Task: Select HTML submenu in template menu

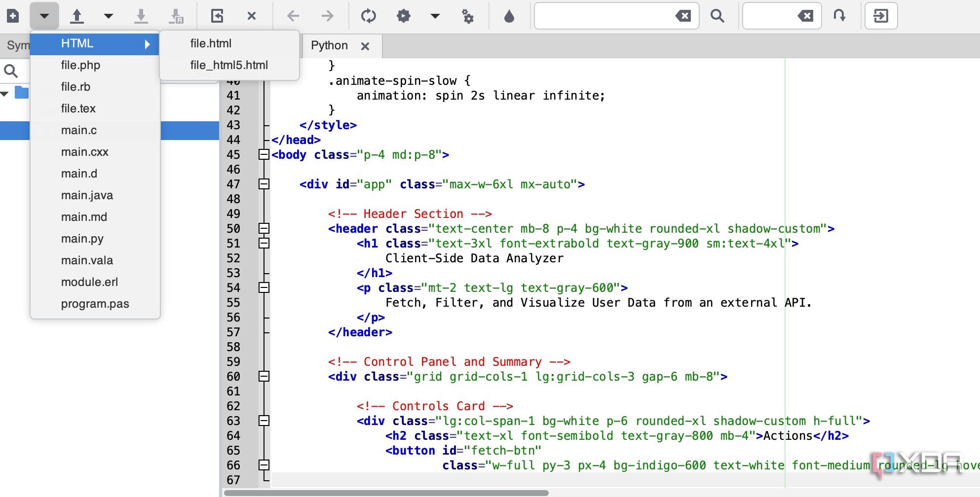Action: click(x=94, y=43)
